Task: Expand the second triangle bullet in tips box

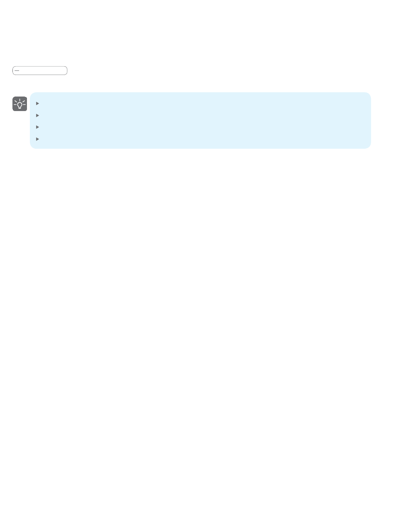Action: (37, 115)
